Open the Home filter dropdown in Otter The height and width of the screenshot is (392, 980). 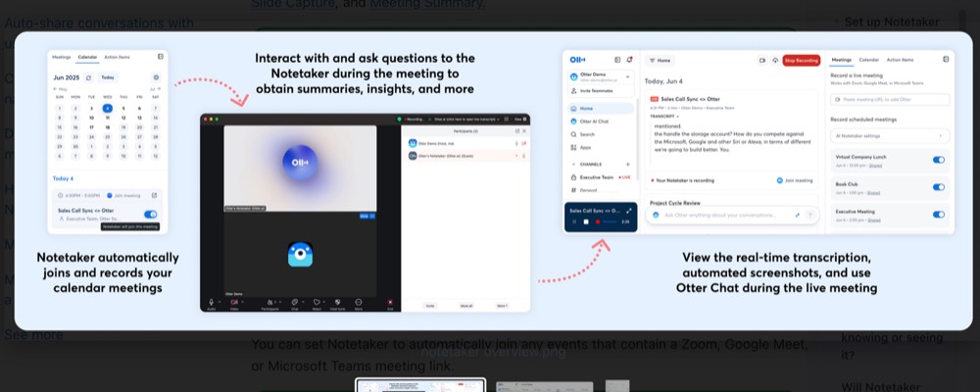[x=660, y=61]
